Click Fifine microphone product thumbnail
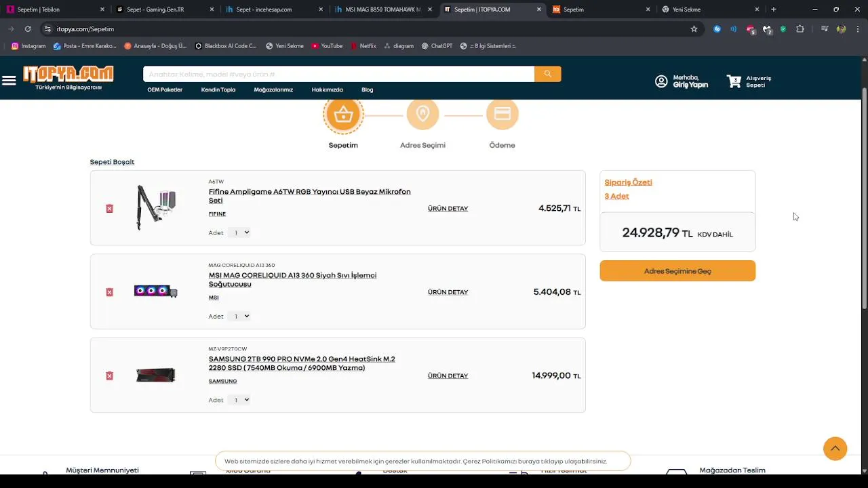Image resolution: width=868 pixels, height=488 pixels. point(157,207)
